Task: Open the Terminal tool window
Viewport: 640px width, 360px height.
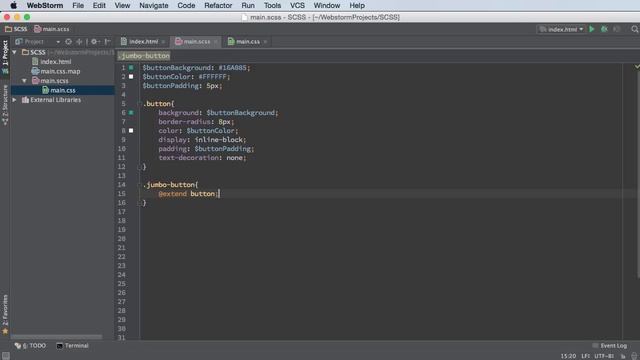Action: point(72,346)
